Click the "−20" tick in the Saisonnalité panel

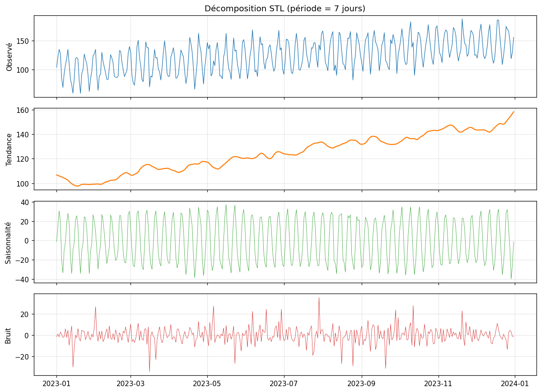click(x=23, y=260)
